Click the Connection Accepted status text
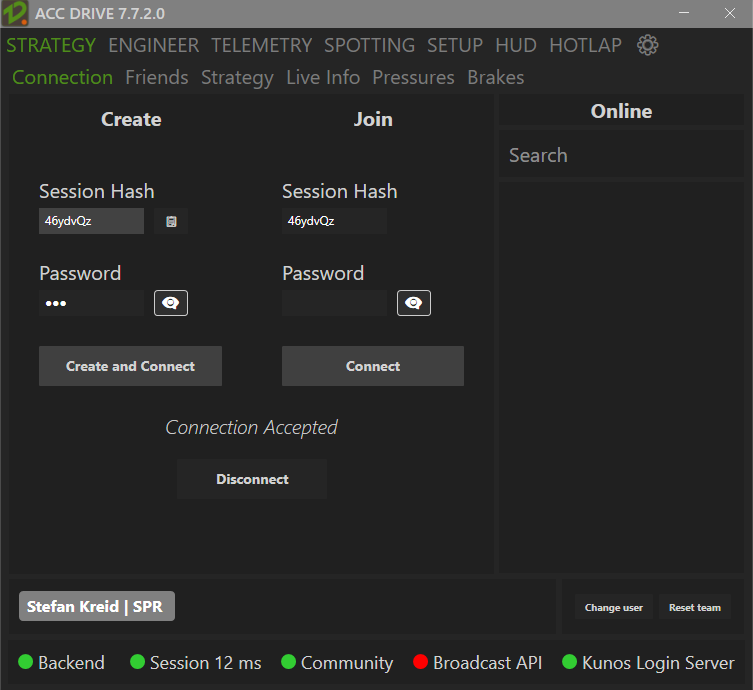This screenshot has width=753, height=690. (251, 427)
